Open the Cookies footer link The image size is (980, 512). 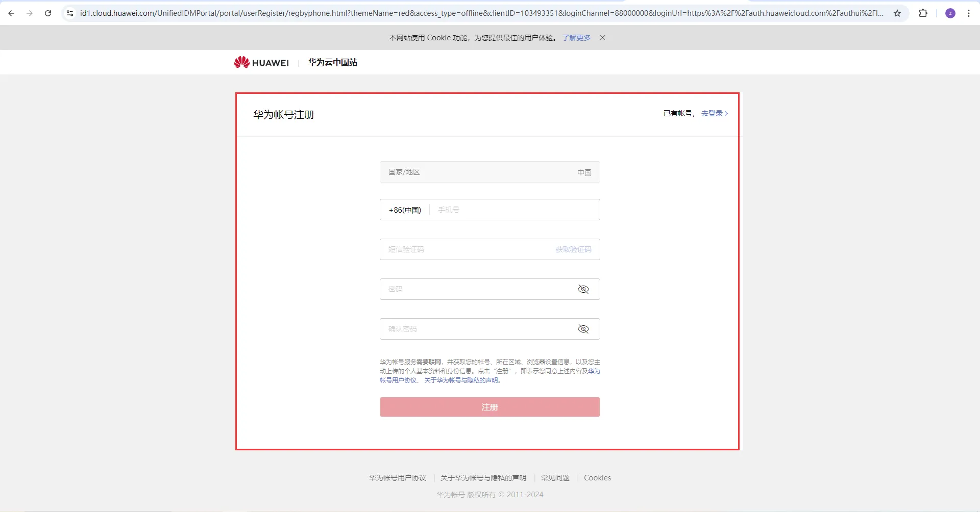coord(597,478)
